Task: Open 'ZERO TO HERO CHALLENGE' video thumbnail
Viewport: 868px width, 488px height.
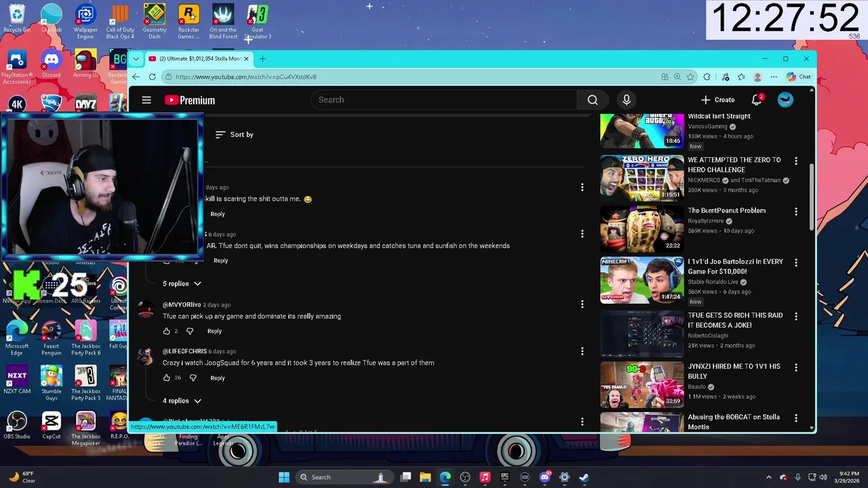Action: [642, 178]
